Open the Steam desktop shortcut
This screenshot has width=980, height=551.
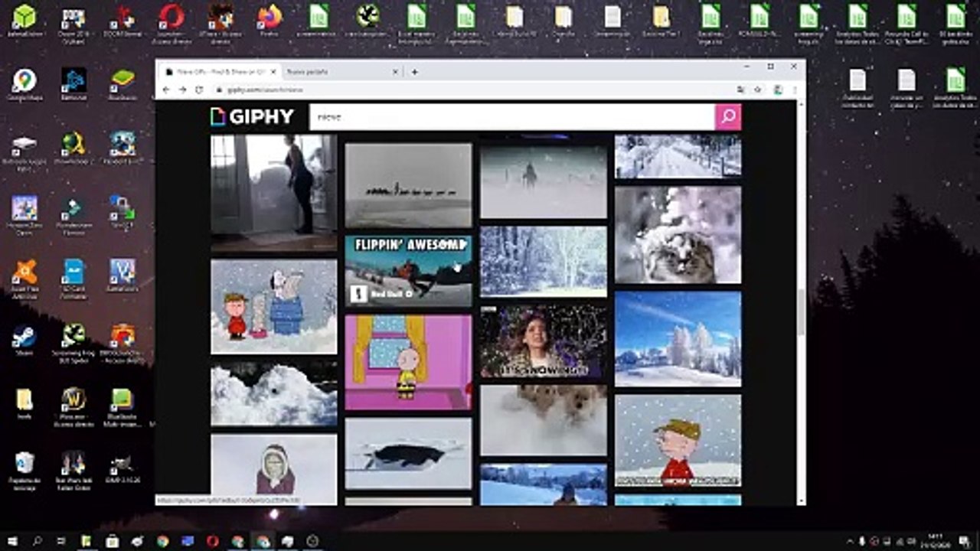24,341
